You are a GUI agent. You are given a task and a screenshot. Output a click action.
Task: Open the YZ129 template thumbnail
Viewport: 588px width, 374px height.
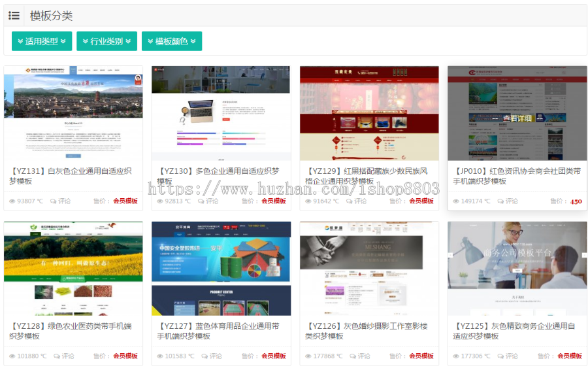point(369,113)
